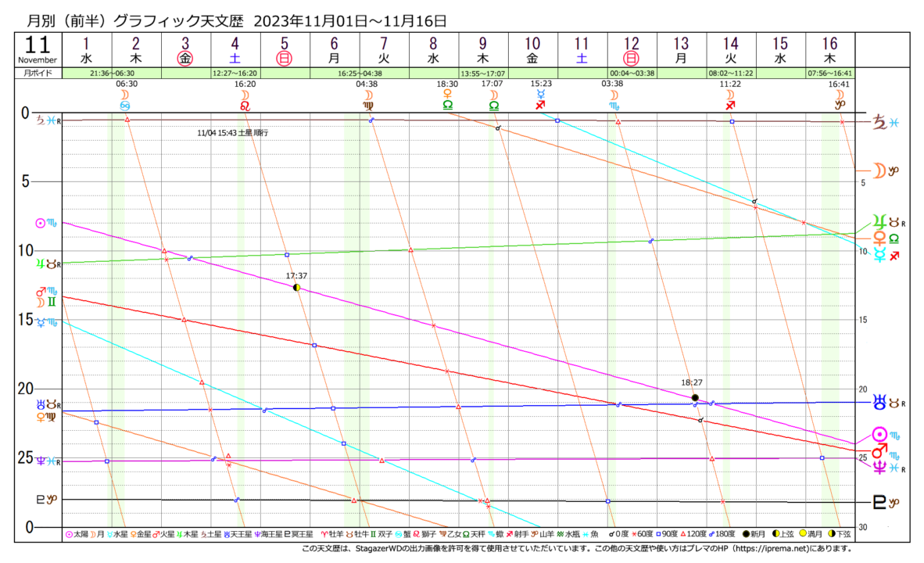Select the day 5 Sunday column header
Image resolution: width=924 pixels, height=563 pixels.
click(x=285, y=51)
